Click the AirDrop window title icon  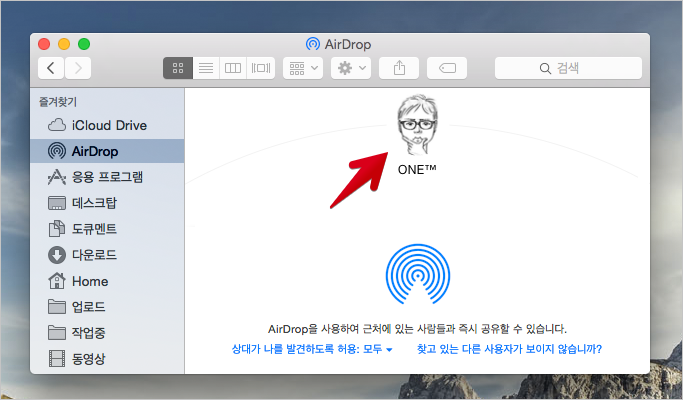click(x=313, y=44)
